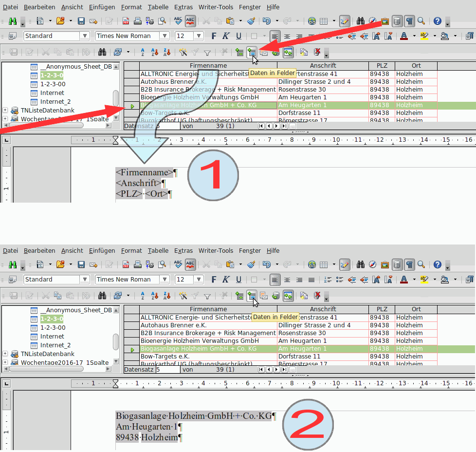Expand TNListeDatenbank tree node in upper window
476x452 pixels.
(x=5, y=111)
